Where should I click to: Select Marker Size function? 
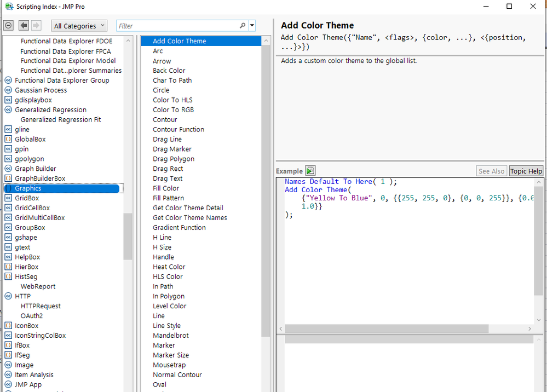[171, 355]
